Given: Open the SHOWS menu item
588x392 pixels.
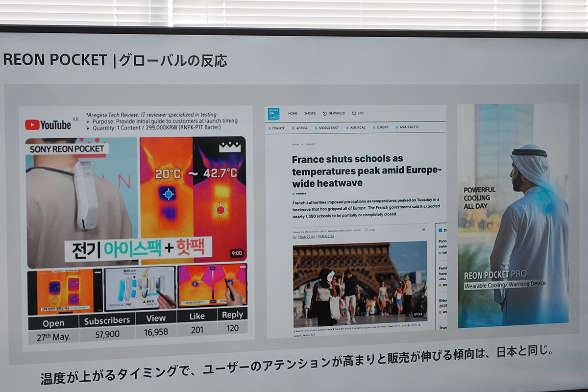Looking at the screenshot, I should tap(310, 113).
